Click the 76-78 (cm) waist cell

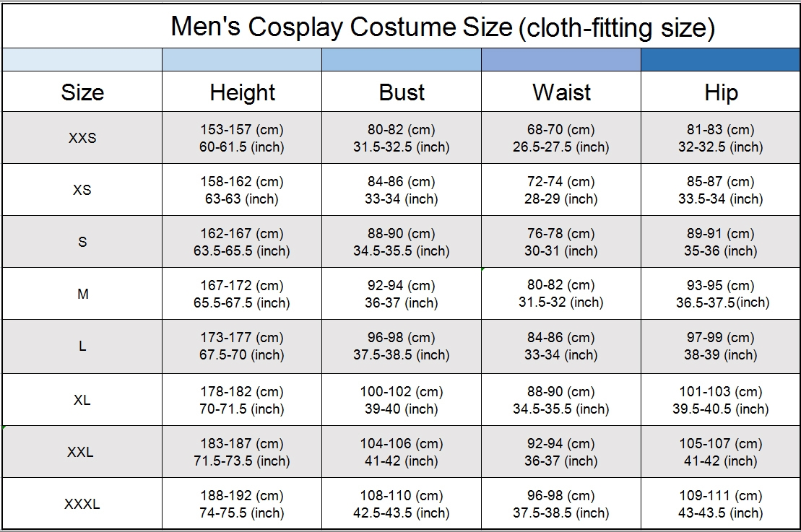(561, 242)
